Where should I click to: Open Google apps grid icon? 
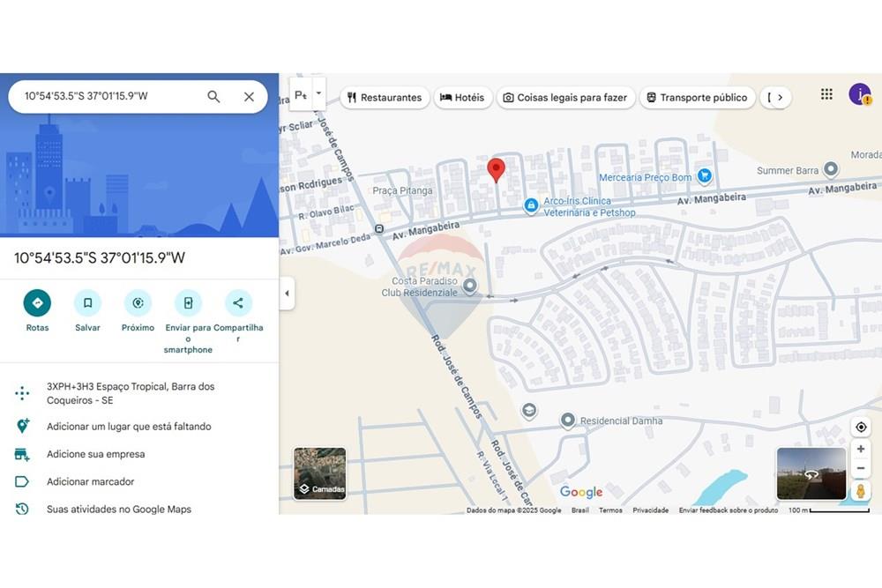tap(826, 94)
